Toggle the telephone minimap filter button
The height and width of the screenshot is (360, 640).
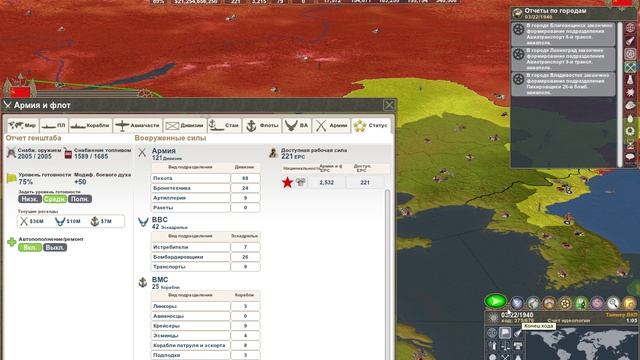tap(518, 346)
